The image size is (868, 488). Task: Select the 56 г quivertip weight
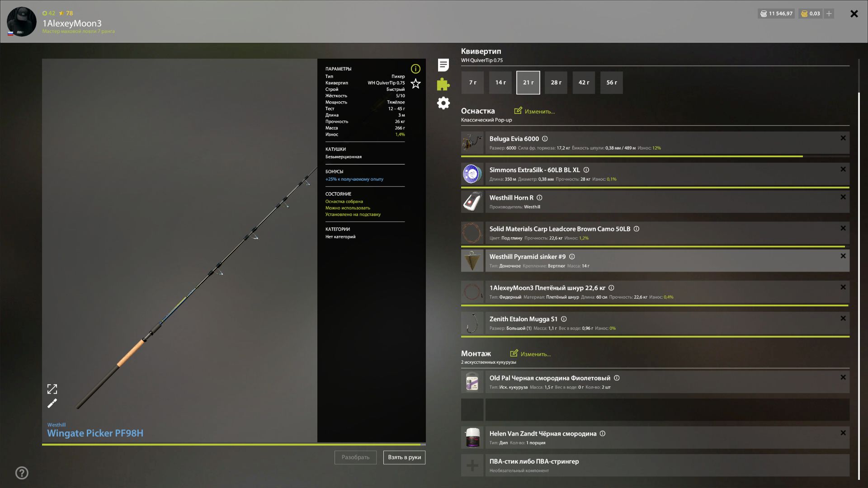tap(611, 83)
